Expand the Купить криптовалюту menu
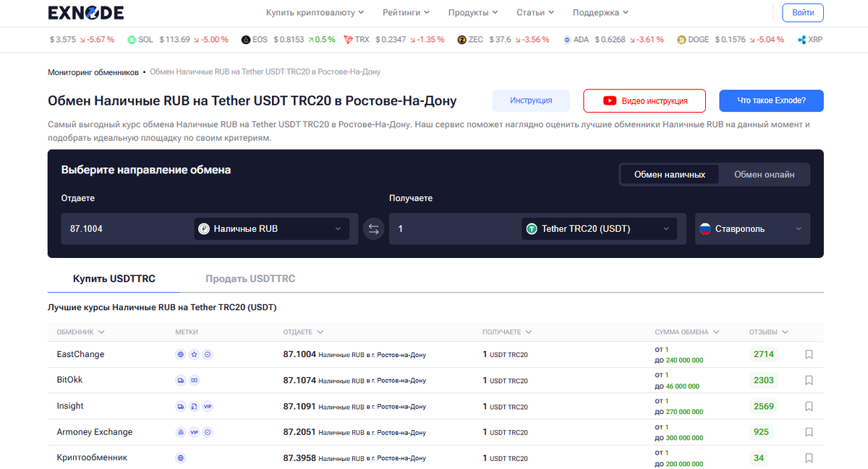 [x=315, y=13]
